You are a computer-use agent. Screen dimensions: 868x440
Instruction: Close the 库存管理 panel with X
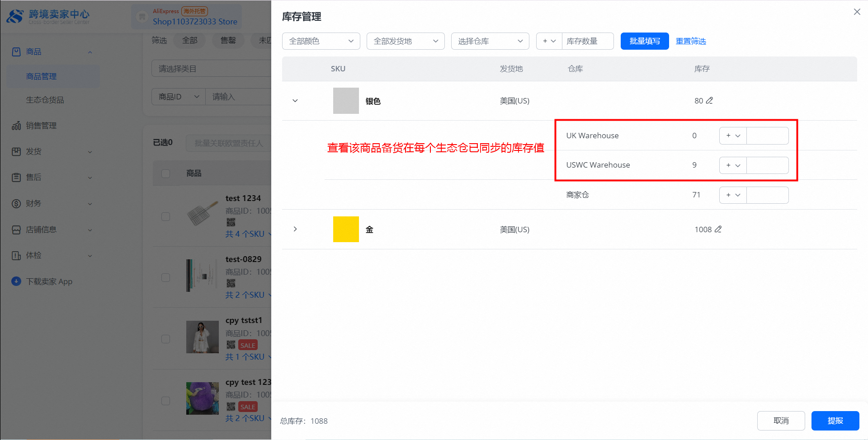pyautogui.click(x=857, y=12)
